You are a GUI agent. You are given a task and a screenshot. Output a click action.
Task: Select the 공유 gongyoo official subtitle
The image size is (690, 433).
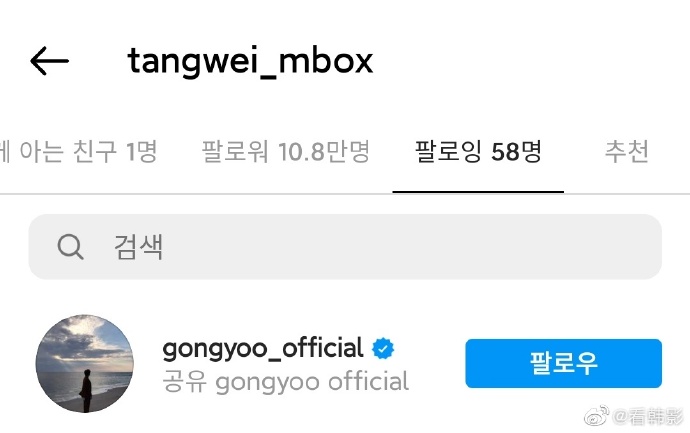click(x=286, y=382)
